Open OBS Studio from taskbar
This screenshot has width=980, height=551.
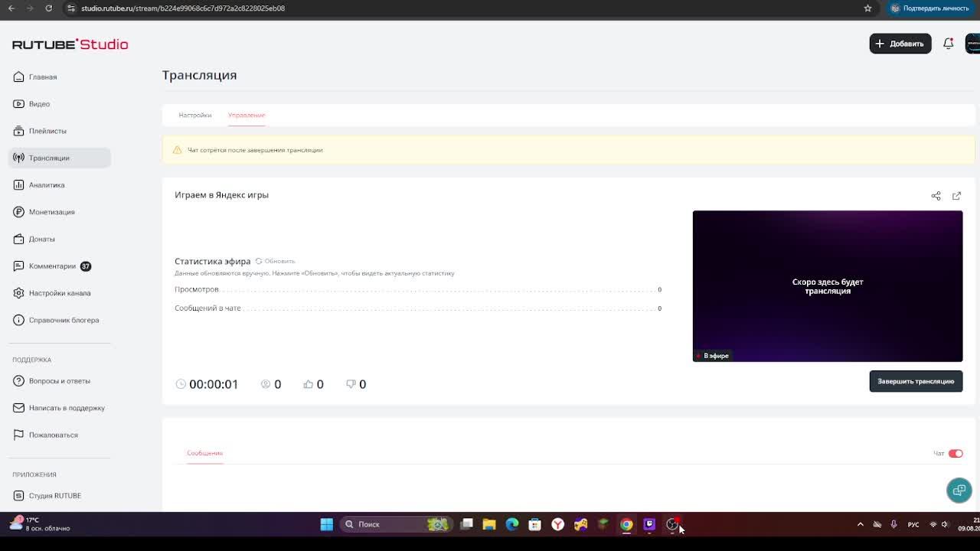(672, 524)
